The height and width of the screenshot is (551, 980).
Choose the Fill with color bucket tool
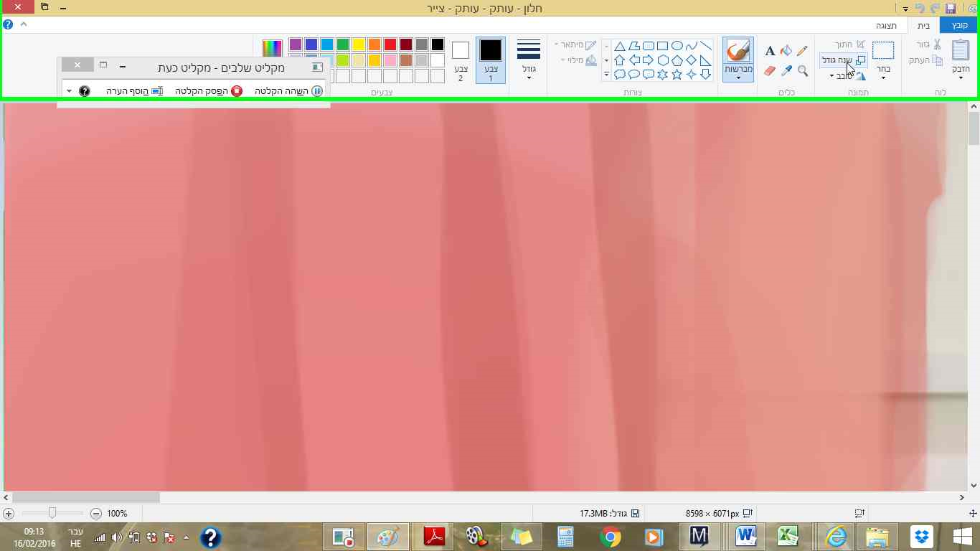point(786,51)
